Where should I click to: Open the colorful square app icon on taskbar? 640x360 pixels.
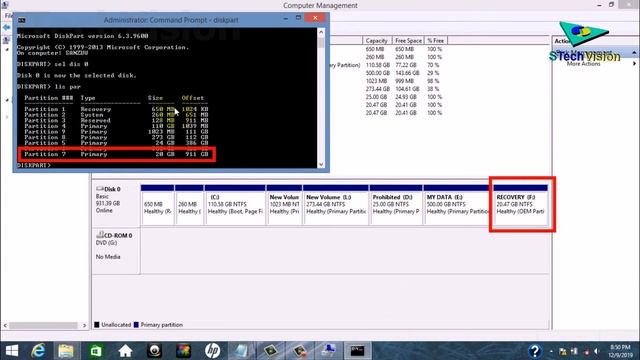(x=183, y=351)
